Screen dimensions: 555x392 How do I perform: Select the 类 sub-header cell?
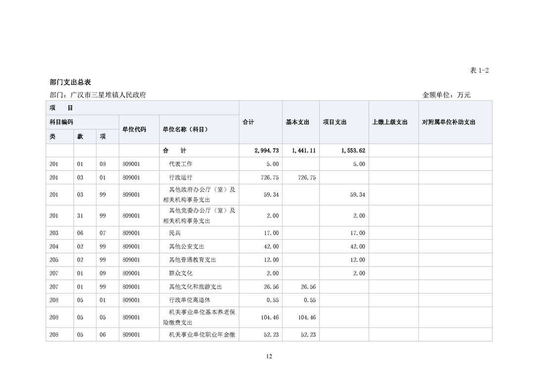(59, 136)
